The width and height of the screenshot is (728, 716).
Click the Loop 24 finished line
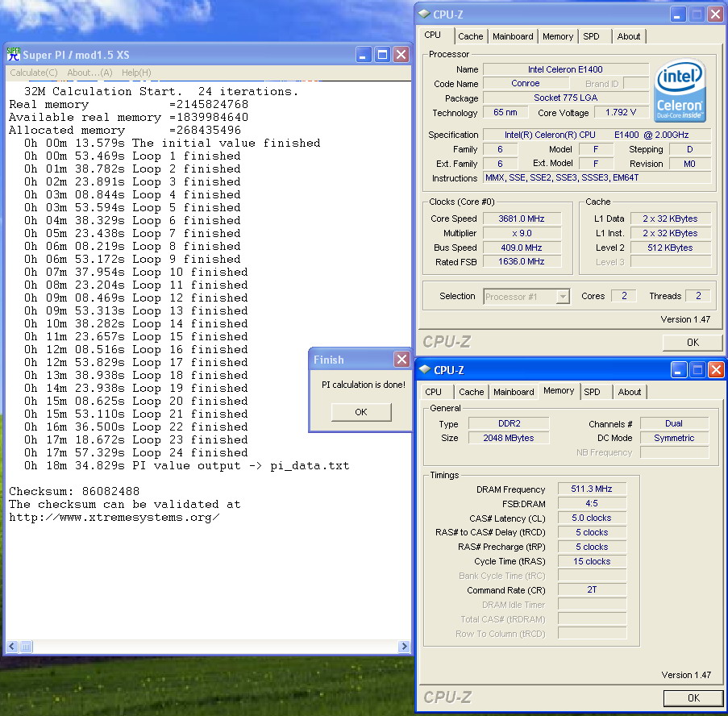(x=136, y=452)
